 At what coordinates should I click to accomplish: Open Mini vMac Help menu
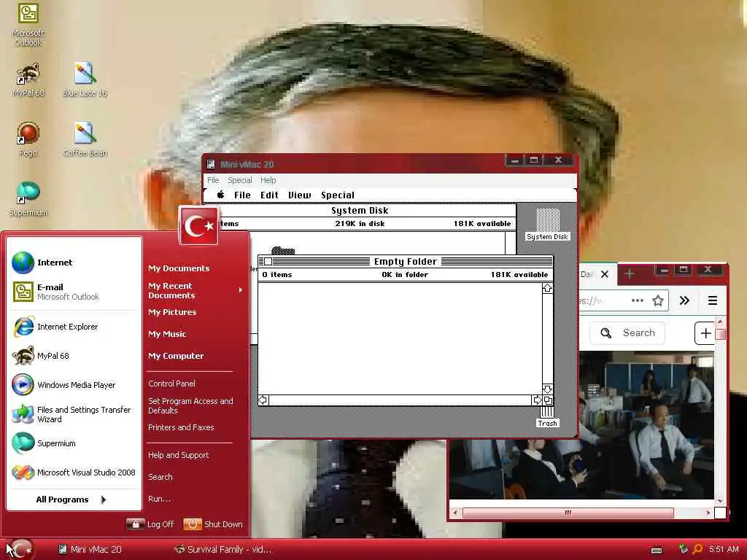pos(268,180)
